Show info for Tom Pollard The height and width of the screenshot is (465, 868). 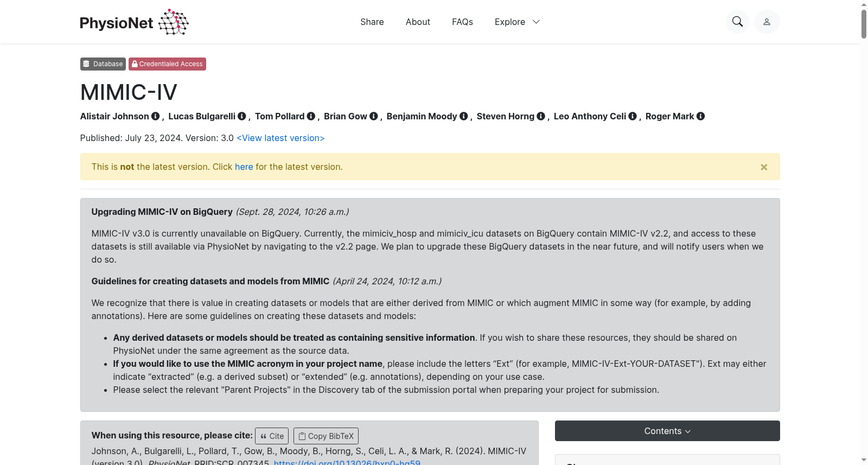tap(311, 116)
